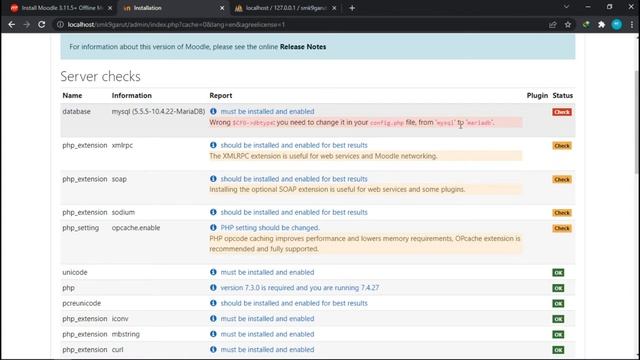Click info icon in the database row
This screenshot has width=640, height=360.
point(213,111)
